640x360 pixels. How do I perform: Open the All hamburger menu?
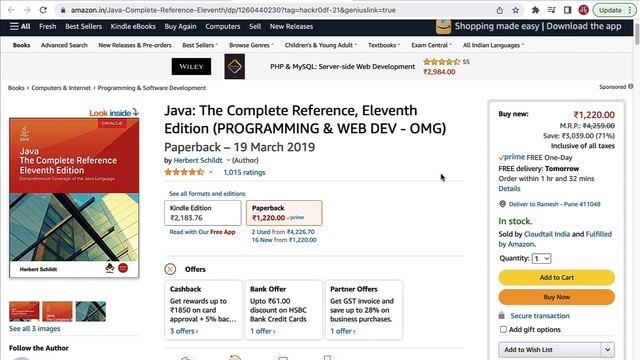[x=20, y=27]
